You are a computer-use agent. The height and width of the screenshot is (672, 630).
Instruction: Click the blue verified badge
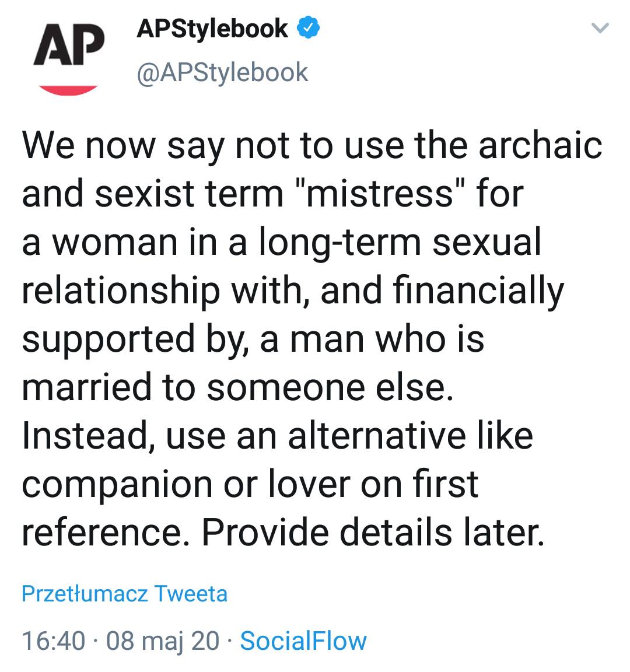pyautogui.click(x=308, y=28)
